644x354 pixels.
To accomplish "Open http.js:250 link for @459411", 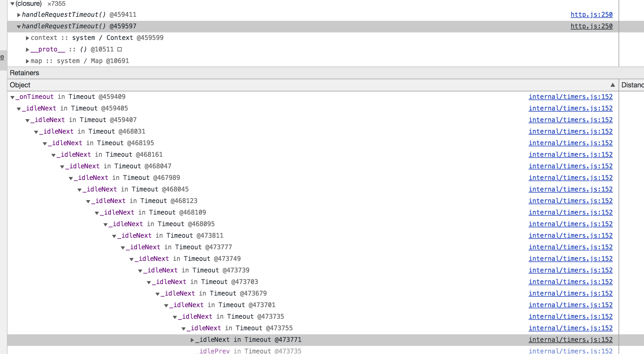I will point(591,14).
